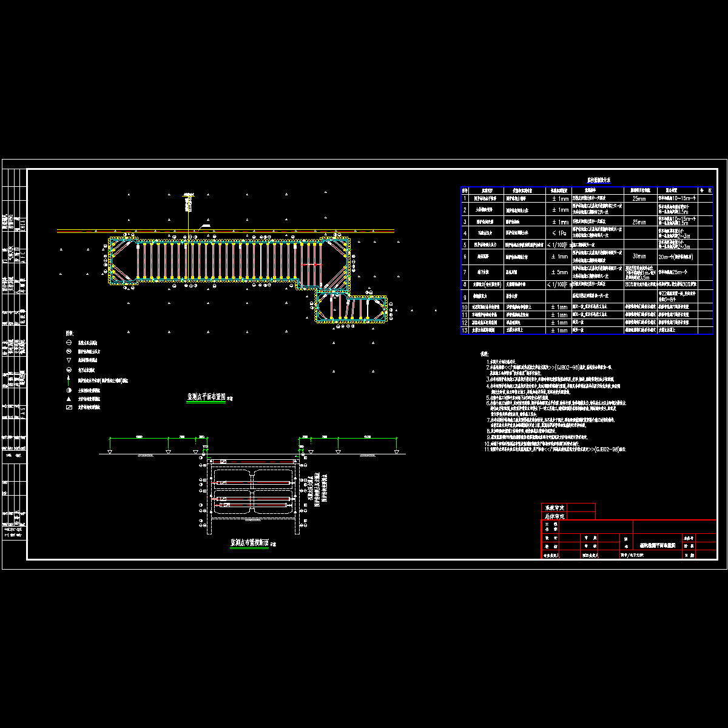Screen dimensions: 728x728
Task: Click row number 1 in the monitoring table
Action: tap(465, 198)
